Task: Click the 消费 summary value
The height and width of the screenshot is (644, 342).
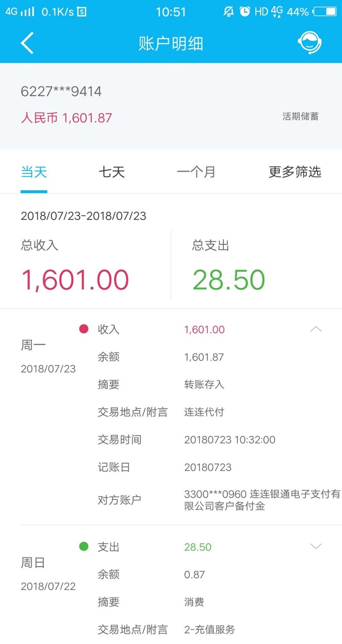Action: point(194,602)
